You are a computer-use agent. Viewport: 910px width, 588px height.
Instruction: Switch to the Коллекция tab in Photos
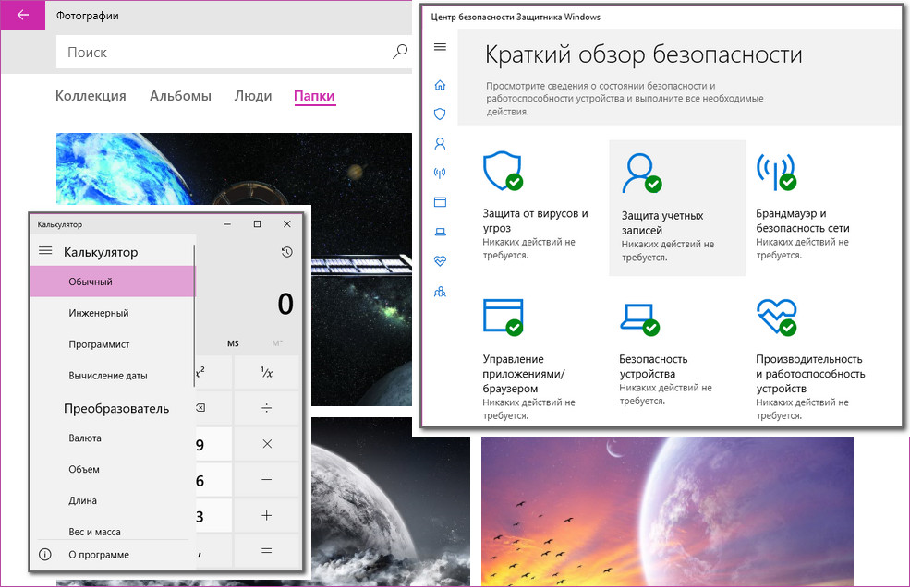point(91,96)
